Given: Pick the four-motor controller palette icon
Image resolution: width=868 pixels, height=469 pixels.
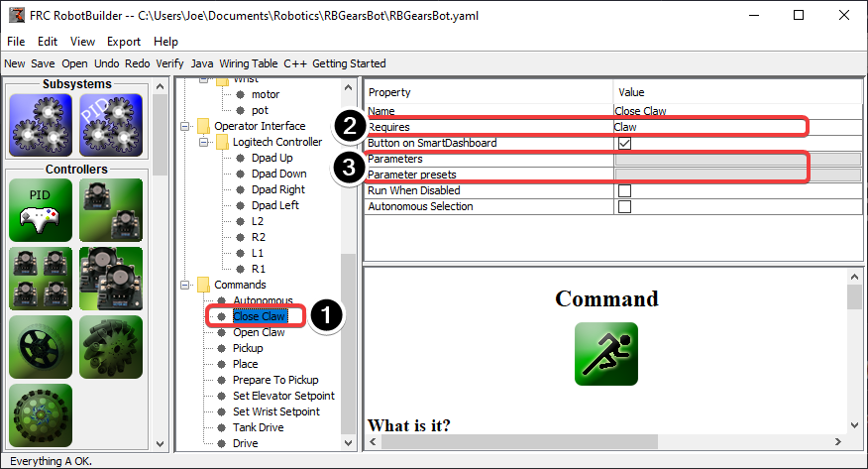Looking at the screenshot, I should 42,278.
